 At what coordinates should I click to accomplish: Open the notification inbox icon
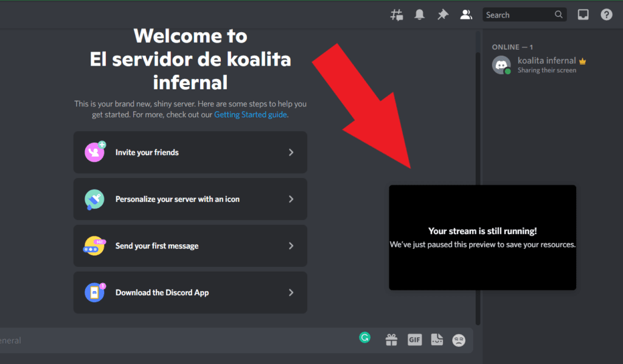[583, 14]
